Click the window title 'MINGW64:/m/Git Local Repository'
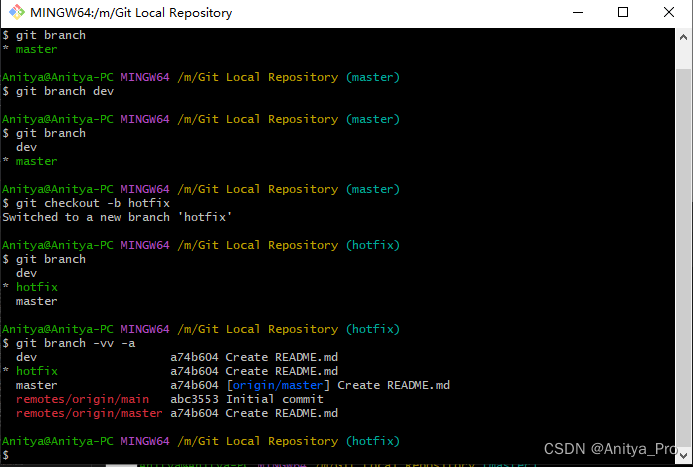 (131, 13)
